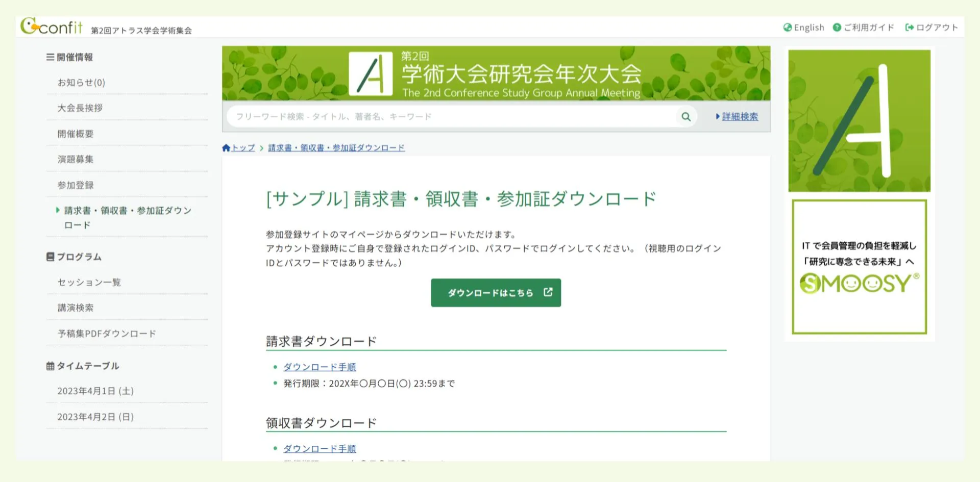Open the セッション一覧 page
This screenshot has height=482, width=980.
[x=90, y=282]
